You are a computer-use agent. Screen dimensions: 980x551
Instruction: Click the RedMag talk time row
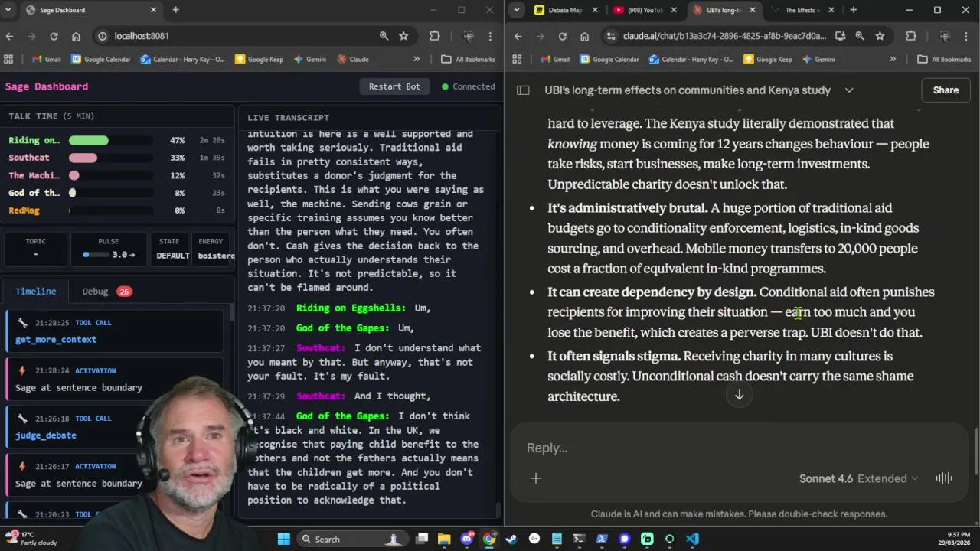click(x=116, y=210)
